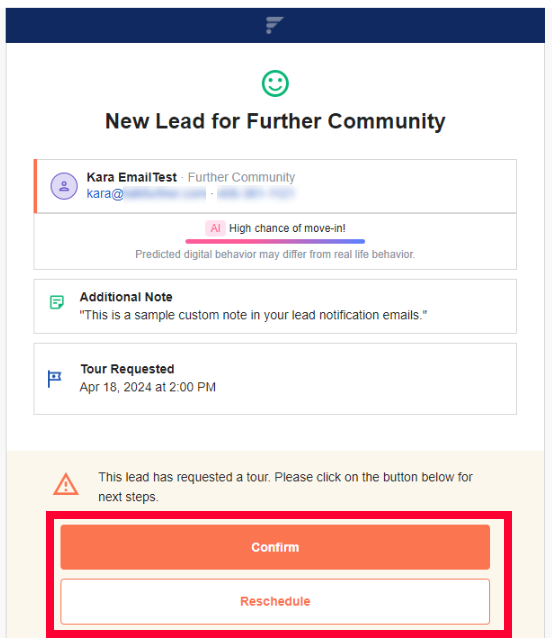Viewport: 552px width, 638px height.
Task: Click the sample custom note text
Action: tap(253, 315)
